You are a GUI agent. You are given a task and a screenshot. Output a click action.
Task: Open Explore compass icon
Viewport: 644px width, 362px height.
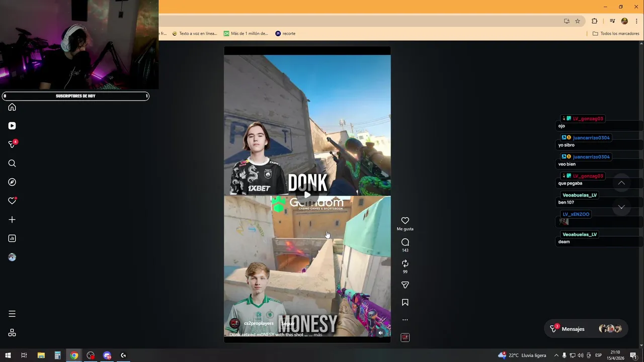(12, 182)
